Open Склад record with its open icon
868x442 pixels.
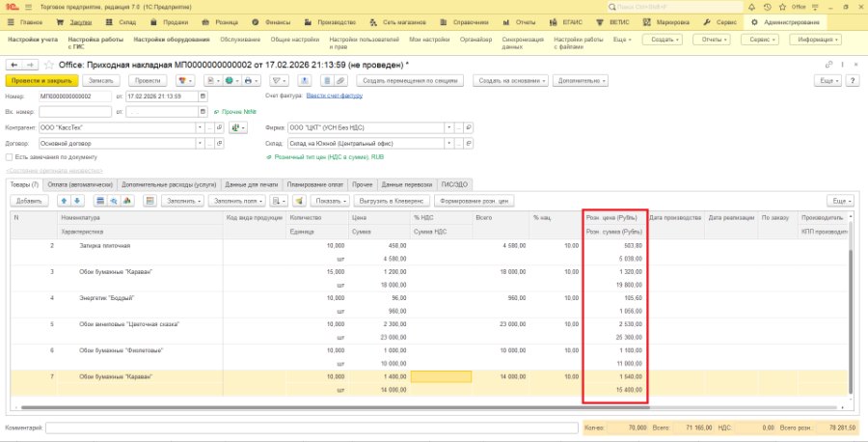pos(469,144)
